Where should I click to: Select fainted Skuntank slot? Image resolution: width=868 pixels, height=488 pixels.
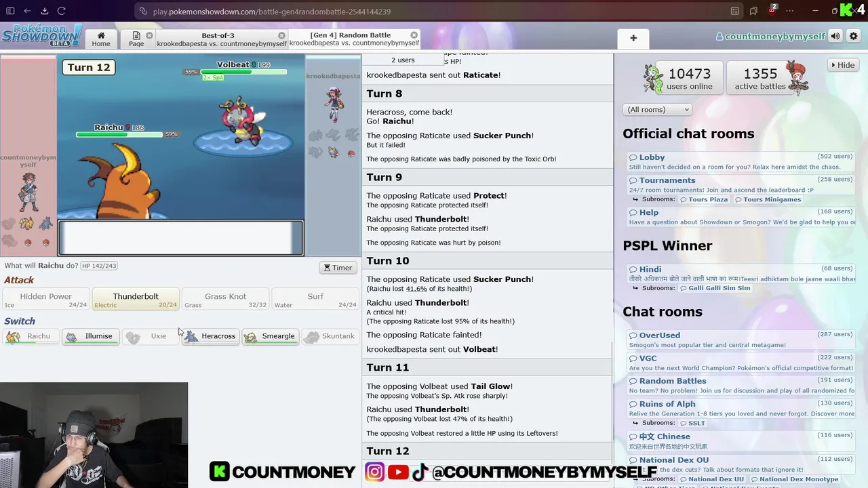pyautogui.click(x=330, y=336)
